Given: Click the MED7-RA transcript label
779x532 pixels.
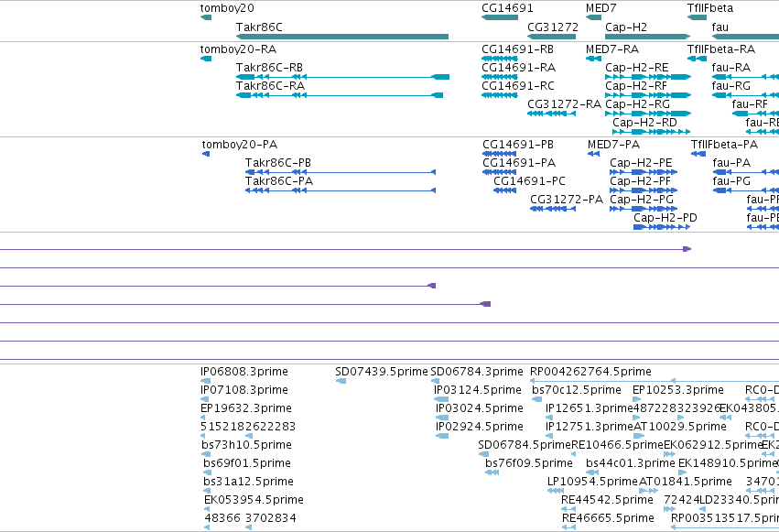Looking at the screenshot, I should [612, 49].
